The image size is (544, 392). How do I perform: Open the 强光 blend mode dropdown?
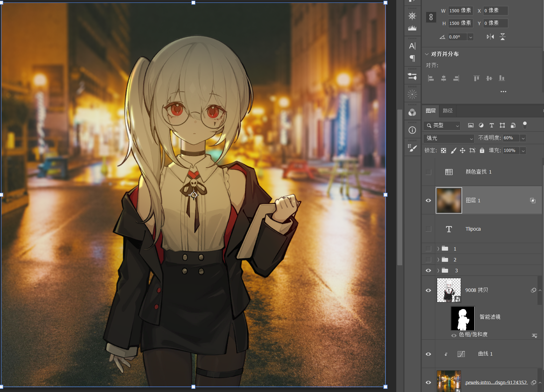(449, 138)
